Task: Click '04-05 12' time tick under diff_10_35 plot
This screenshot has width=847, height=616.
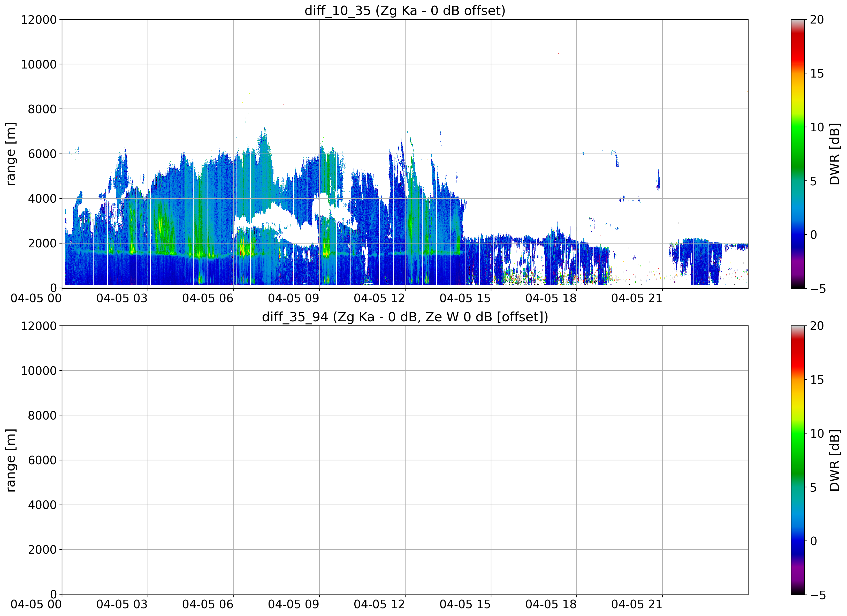Action: [379, 298]
